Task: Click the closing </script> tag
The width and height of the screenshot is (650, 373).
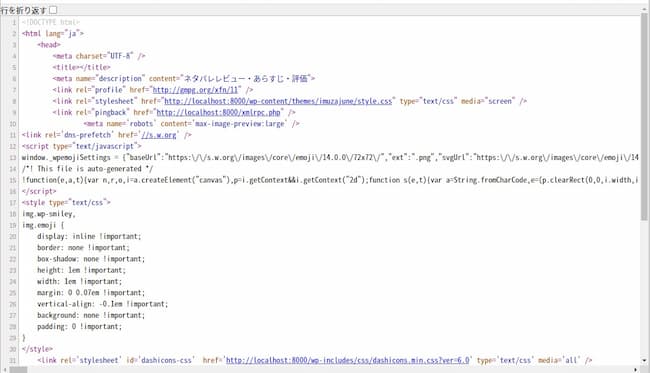Action: coord(39,191)
